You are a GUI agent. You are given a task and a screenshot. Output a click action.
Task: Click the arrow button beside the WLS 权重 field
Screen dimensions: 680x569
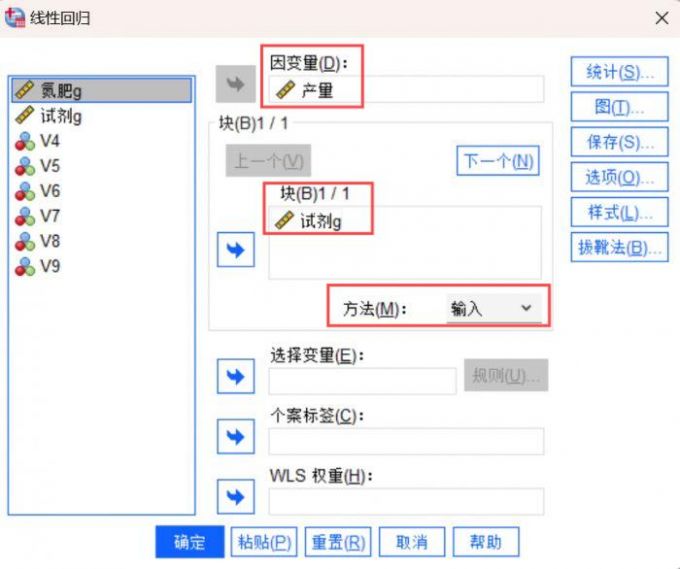point(235,497)
